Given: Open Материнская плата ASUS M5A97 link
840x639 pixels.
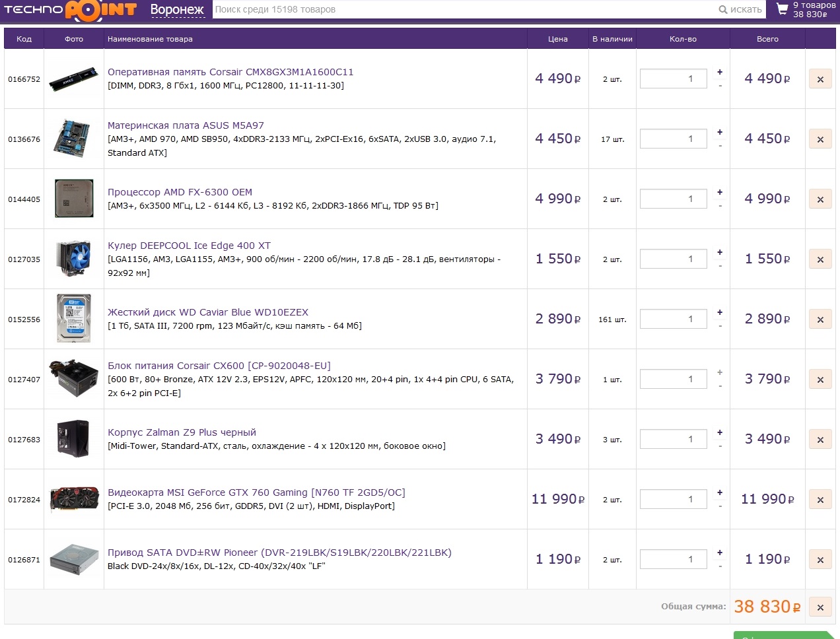Looking at the screenshot, I should (x=186, y=125).
